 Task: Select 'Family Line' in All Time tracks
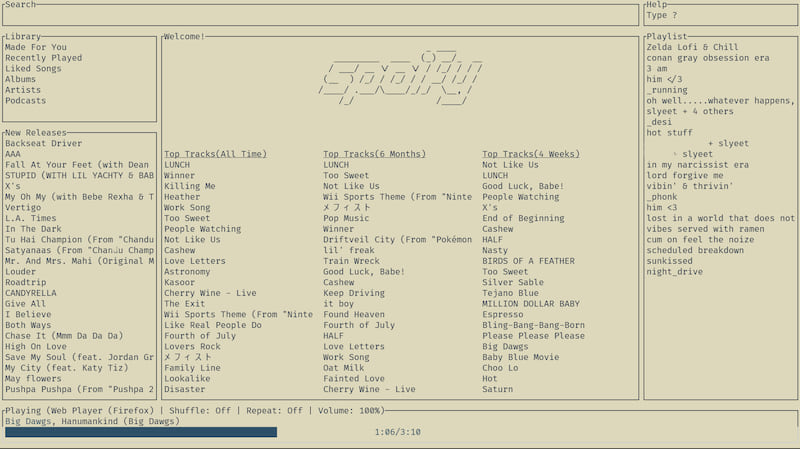tap(192, 368)
